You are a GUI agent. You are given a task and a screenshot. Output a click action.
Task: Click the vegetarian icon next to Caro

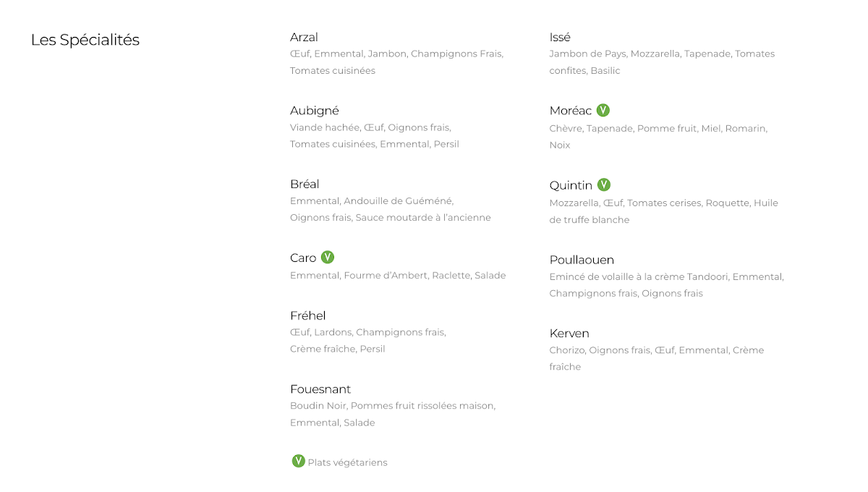328,258
